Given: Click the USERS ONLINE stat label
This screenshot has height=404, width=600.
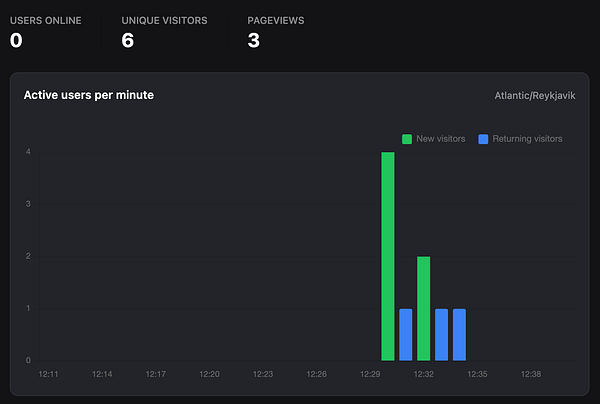Looking at the screenshot, I should pos(46,21).
